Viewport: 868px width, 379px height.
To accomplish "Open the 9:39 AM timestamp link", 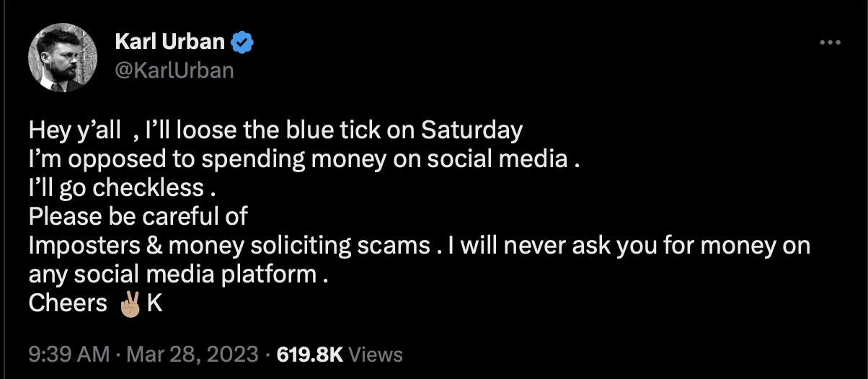I will (69, 355).
